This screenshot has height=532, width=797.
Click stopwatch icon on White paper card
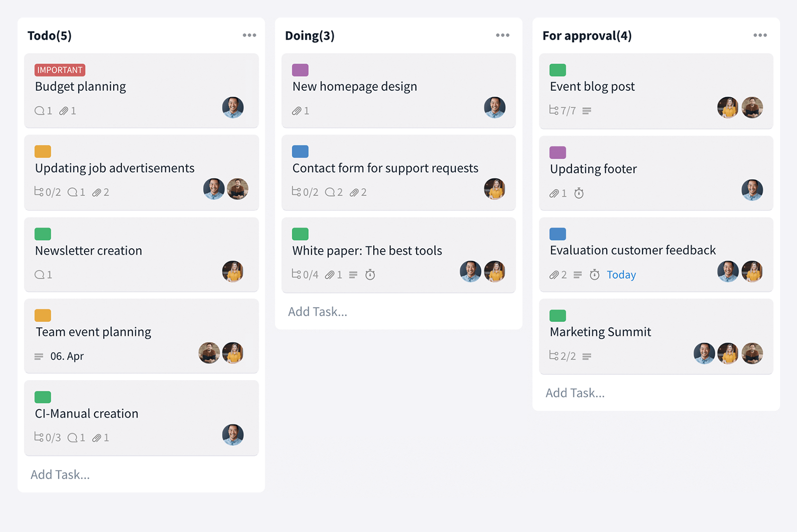pyautogui.click(x=370, y=274)
